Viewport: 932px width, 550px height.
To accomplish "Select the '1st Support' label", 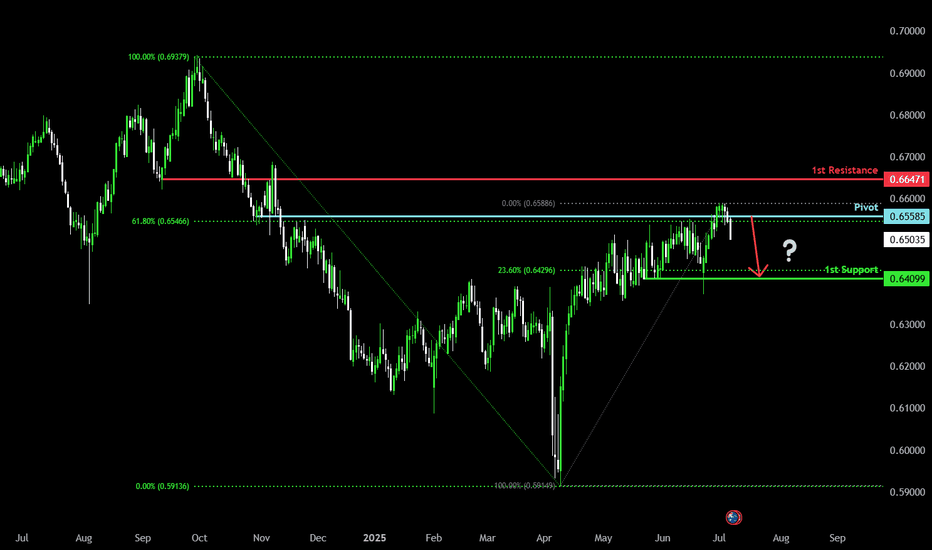I will [851, 270].
